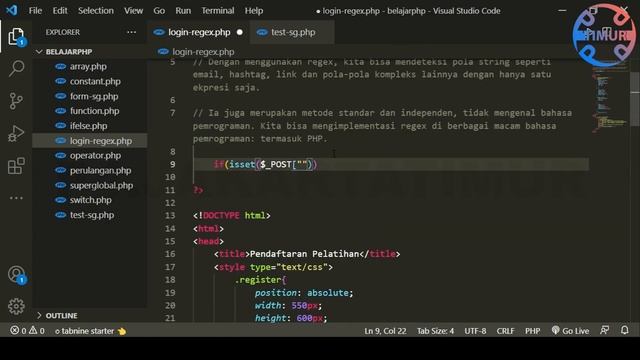This screenshot has width=640, height=360.
Task: Open notifications bell icon
Action: pyautogui.click(x=624, y=330)
